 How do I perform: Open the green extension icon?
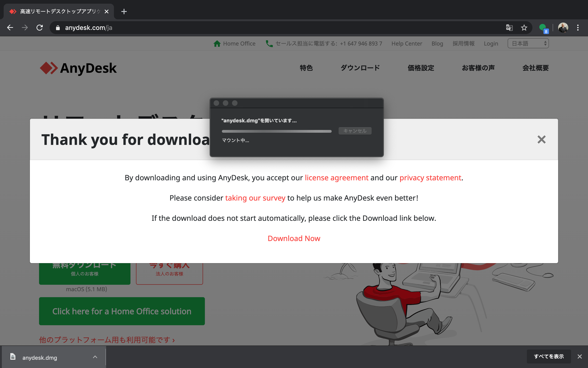(543, 28)
